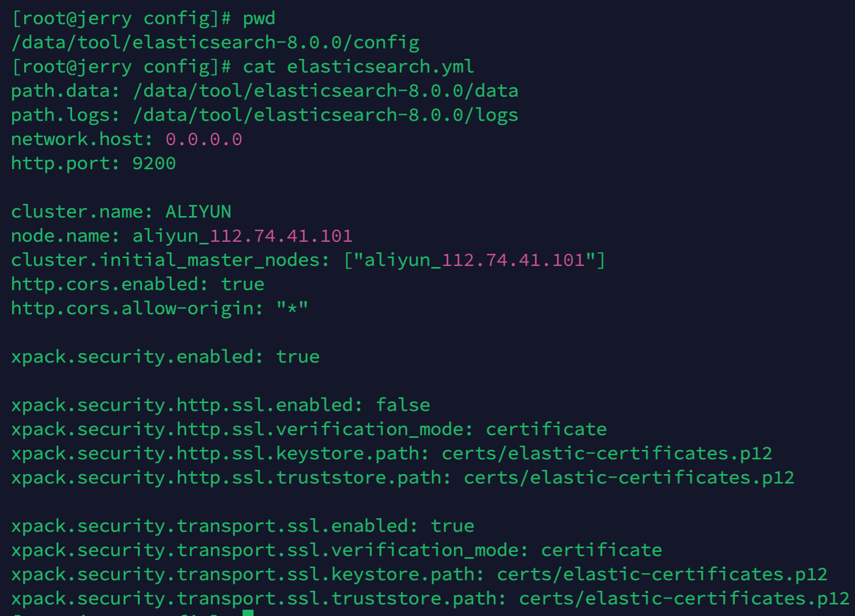The image size is (855, 616).
Task: Click the http.port value 9200
Action: [x=154, y=163]
